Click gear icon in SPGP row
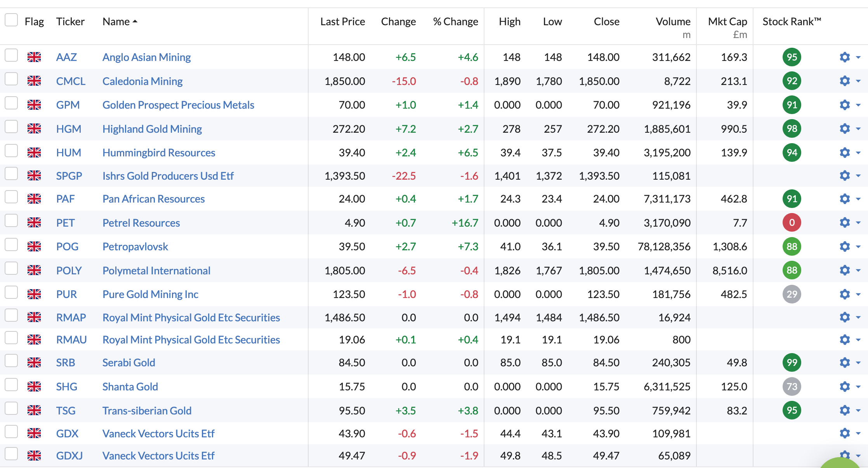868x468 pixels. pos(845,175)
